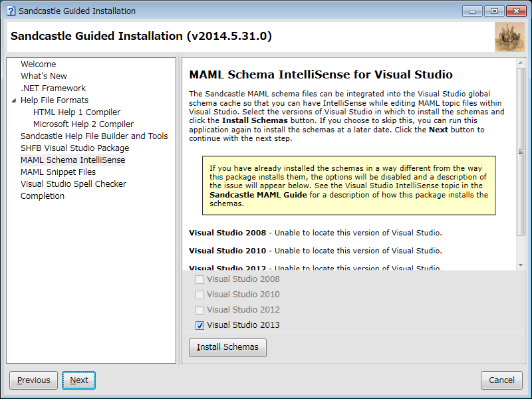Go back with the Previous button
The image size is (532, 399).
point(34,380)
